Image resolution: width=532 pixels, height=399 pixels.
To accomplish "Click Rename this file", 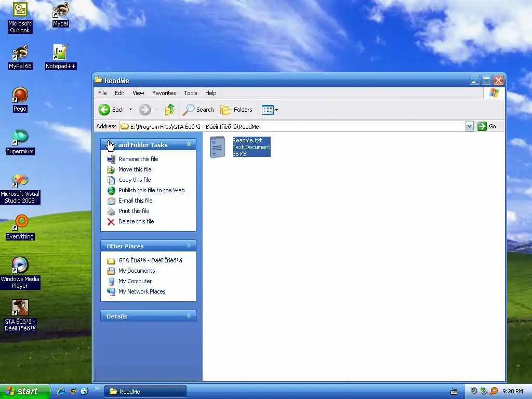I will coord(138,159).
